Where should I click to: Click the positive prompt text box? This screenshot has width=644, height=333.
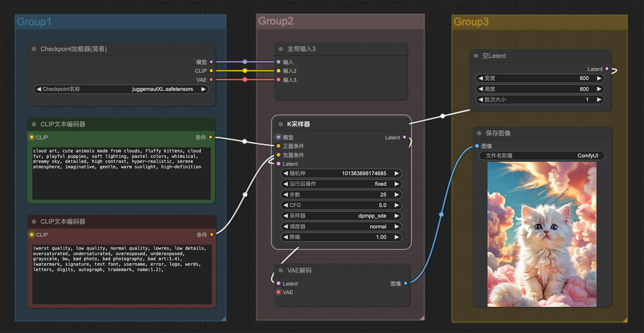pos(122,173)
